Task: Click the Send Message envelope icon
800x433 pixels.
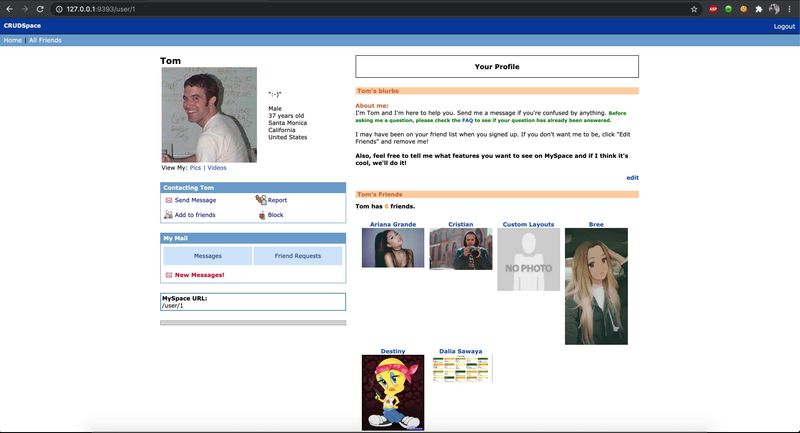Action: tap(169, 200)
